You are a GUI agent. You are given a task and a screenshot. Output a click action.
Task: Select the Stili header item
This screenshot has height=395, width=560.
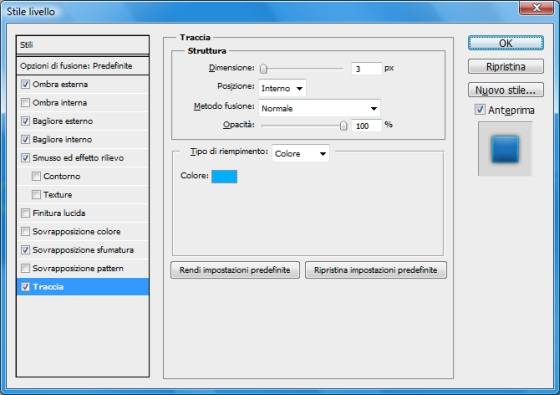(82, 45)
